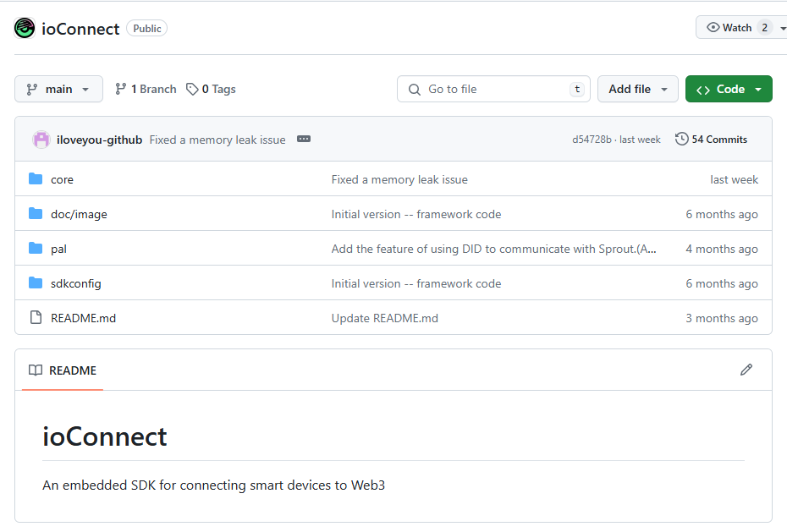Click the ioConnect repository name in the header
This screenshot has height=532, width=787.
[80, 29]
